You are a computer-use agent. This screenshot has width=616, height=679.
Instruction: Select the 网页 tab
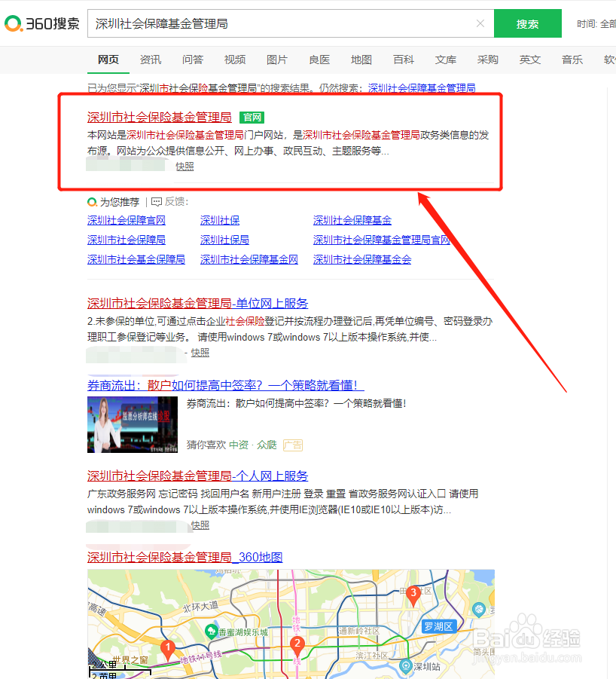point(108,60)
